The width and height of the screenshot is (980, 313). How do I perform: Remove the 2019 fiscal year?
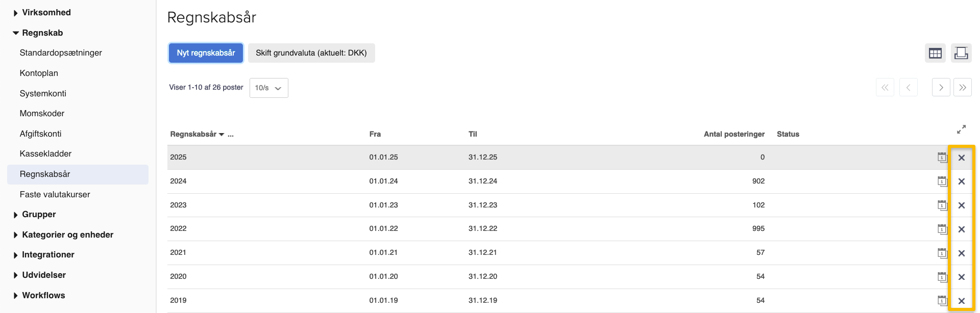(961, 301)
